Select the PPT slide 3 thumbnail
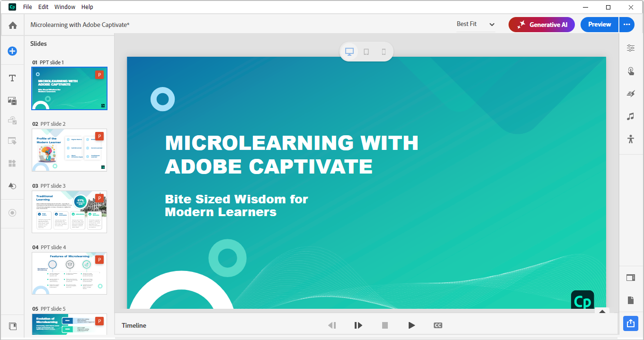The width and height of the screenshot is (644, 340). (69, 212)
